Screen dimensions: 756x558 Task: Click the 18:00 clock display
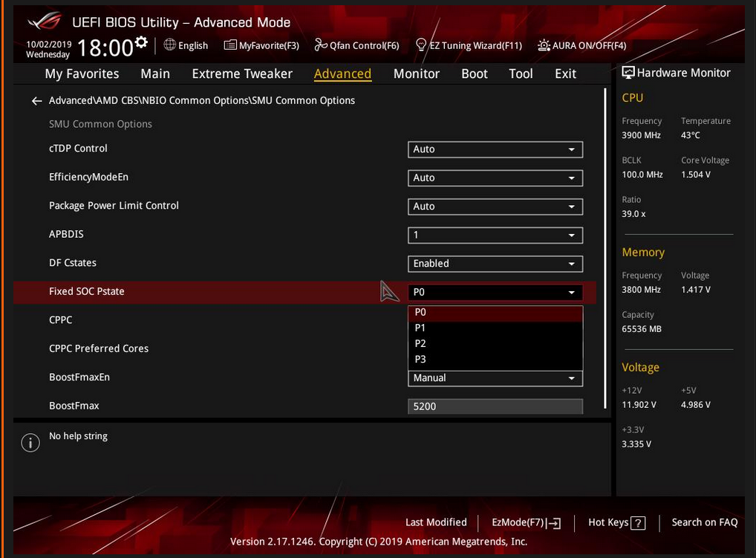[105, 48]
